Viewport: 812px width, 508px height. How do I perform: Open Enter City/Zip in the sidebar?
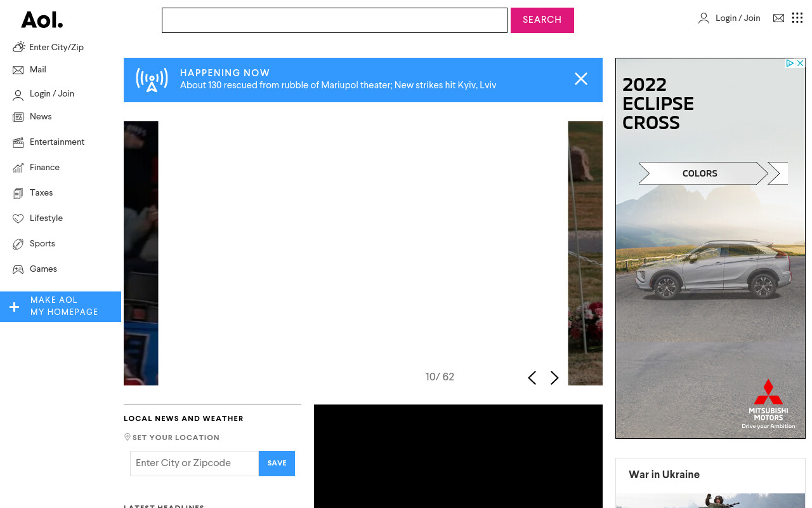56,47
